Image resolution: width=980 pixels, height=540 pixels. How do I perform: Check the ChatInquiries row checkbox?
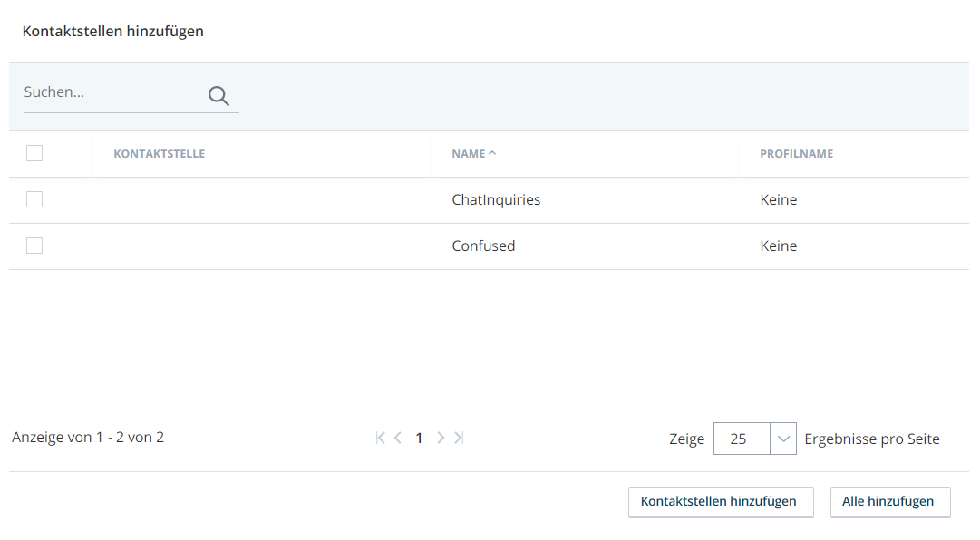tap(34, 199)
